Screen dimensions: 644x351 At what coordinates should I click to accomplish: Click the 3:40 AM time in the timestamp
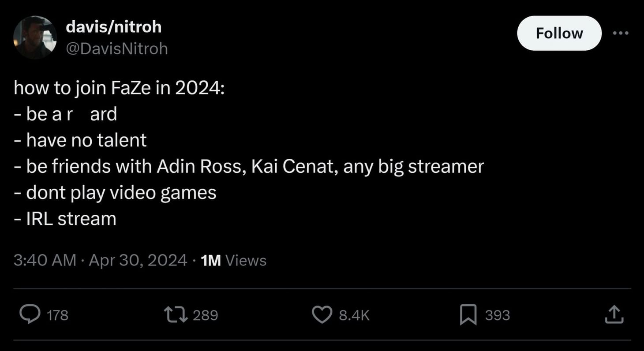[45, 260]
